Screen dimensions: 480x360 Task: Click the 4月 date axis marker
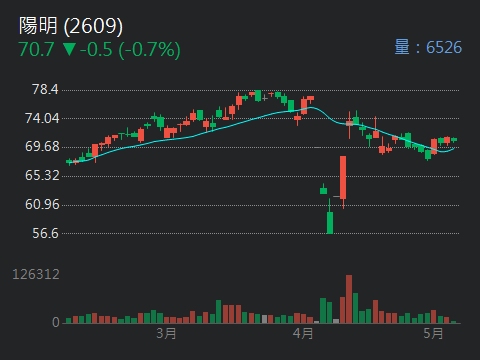[x=303, y=333]
